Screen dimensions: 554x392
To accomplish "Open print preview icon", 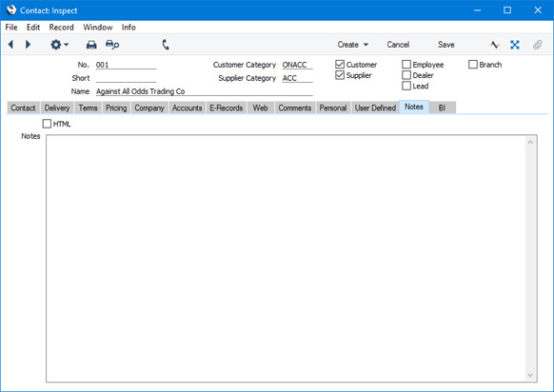I will (112, 45).
